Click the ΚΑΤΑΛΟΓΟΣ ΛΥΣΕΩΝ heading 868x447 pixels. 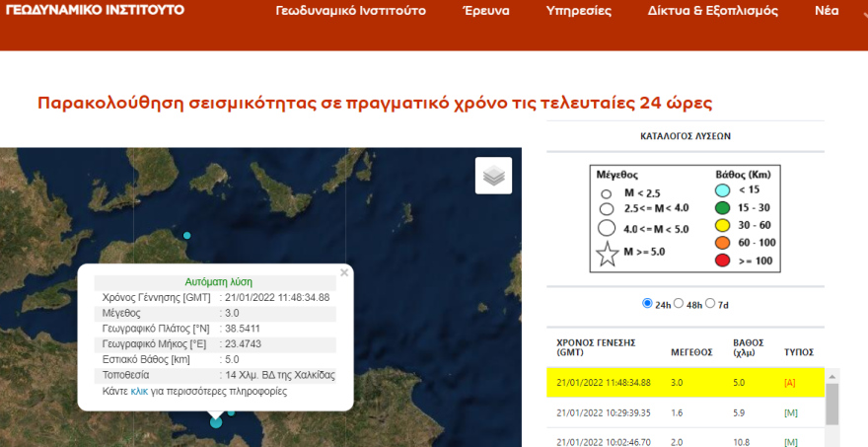coord(686,136)
